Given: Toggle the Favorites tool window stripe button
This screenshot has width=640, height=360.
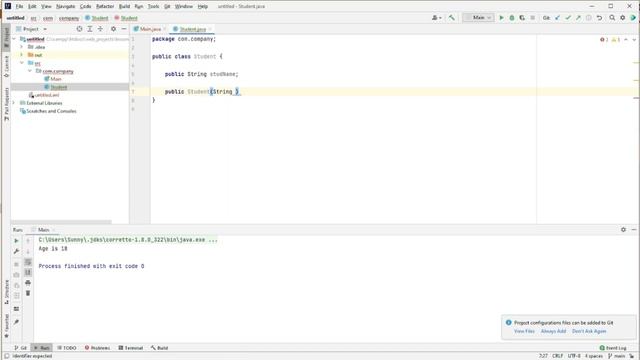Looking at the screenshot, I should (6, 326).
